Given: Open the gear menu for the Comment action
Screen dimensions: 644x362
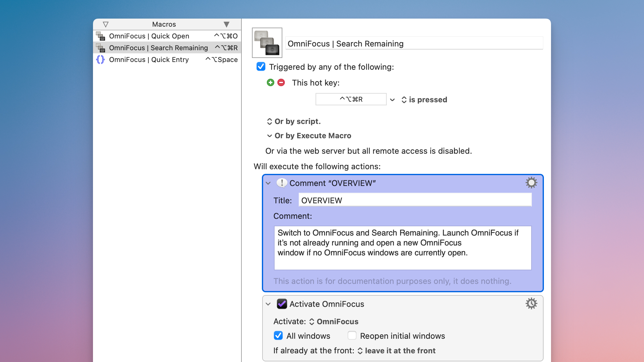Looking at the screenshot, I should [531, 183].
